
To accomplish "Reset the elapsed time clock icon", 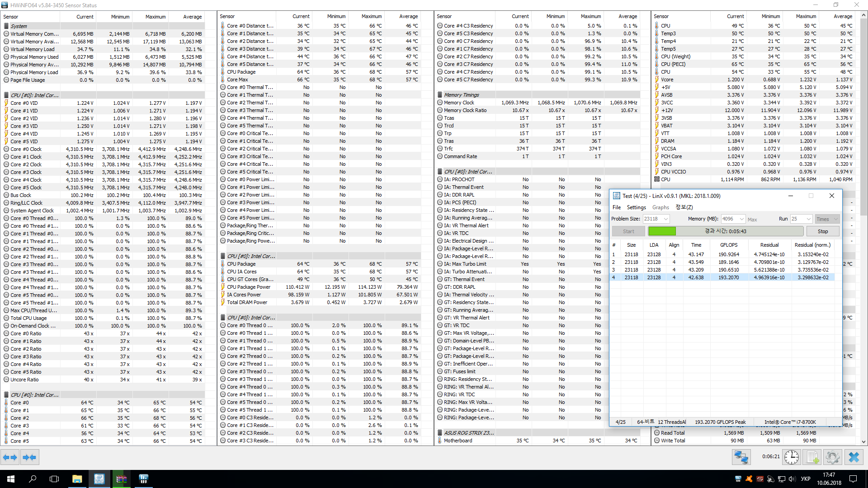I will tap(791, 457).
